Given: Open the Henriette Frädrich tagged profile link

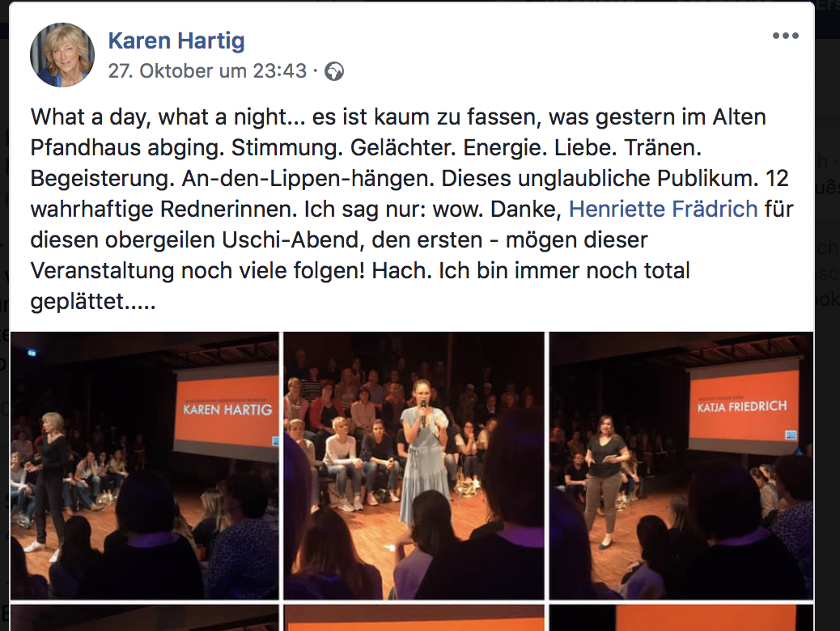Looking at the screenshot, I should coord(664,209).
